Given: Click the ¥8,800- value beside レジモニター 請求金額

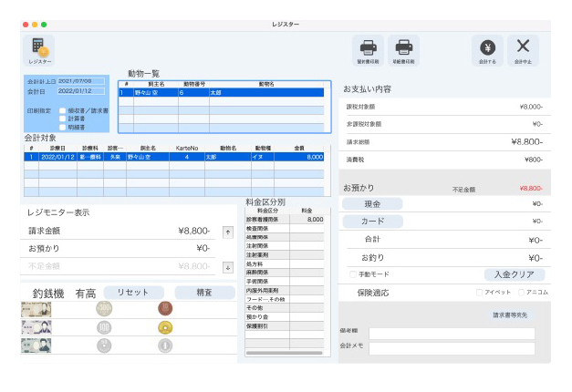Looking at the screenshot, I should point(193,231).
